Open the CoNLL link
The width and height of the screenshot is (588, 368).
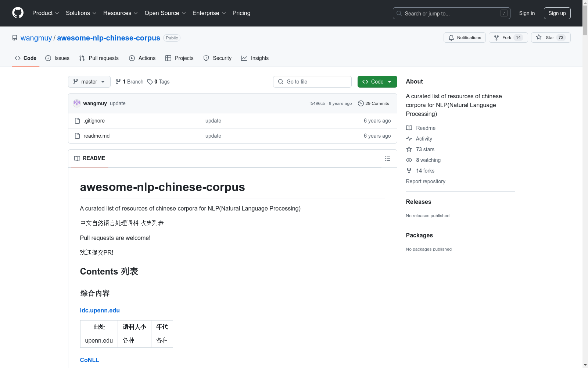tap(90, 360)
